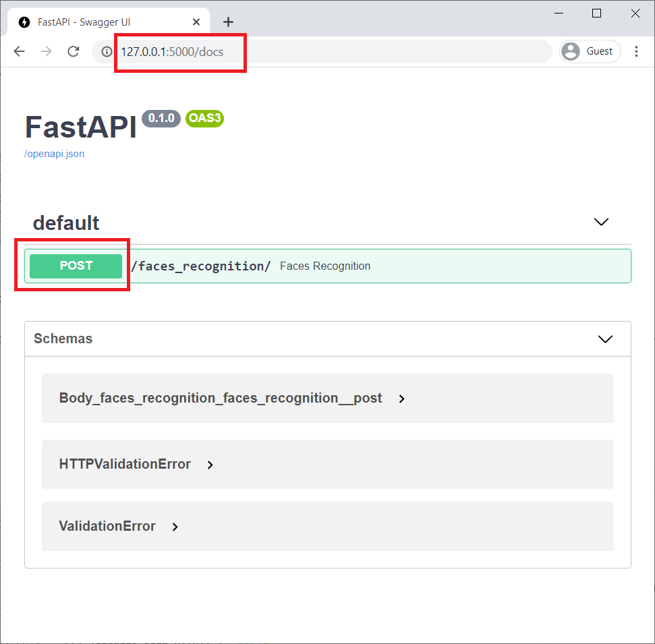
Task: Click the forward navigation arrow
Action: 46,51
